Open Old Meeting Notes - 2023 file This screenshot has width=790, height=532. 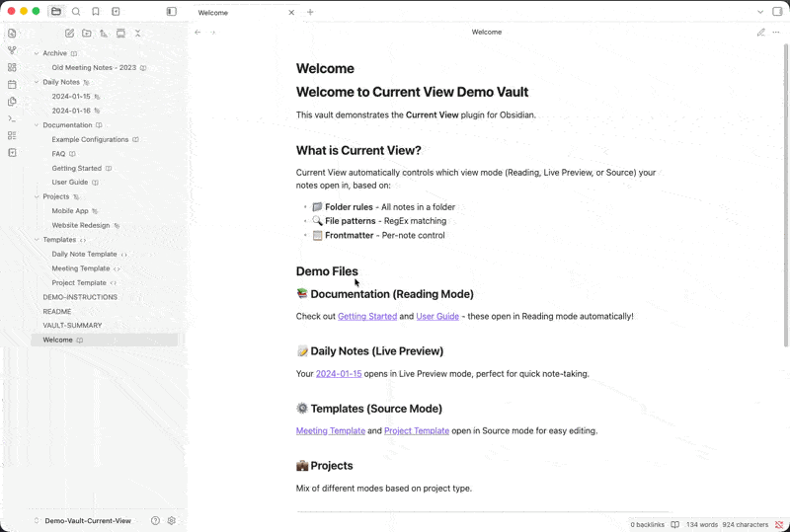coord(94,67)
